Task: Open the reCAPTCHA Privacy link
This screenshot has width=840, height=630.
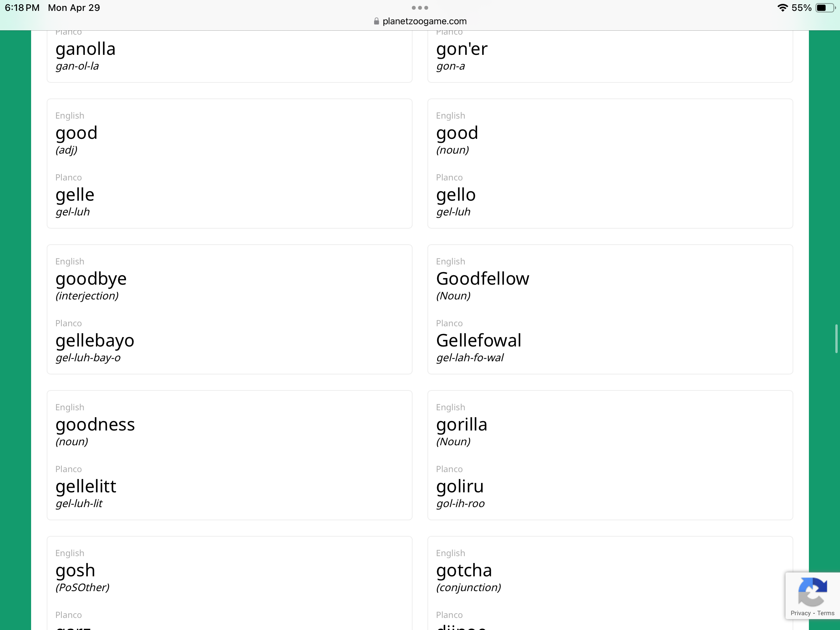Action: pos(800,613)
